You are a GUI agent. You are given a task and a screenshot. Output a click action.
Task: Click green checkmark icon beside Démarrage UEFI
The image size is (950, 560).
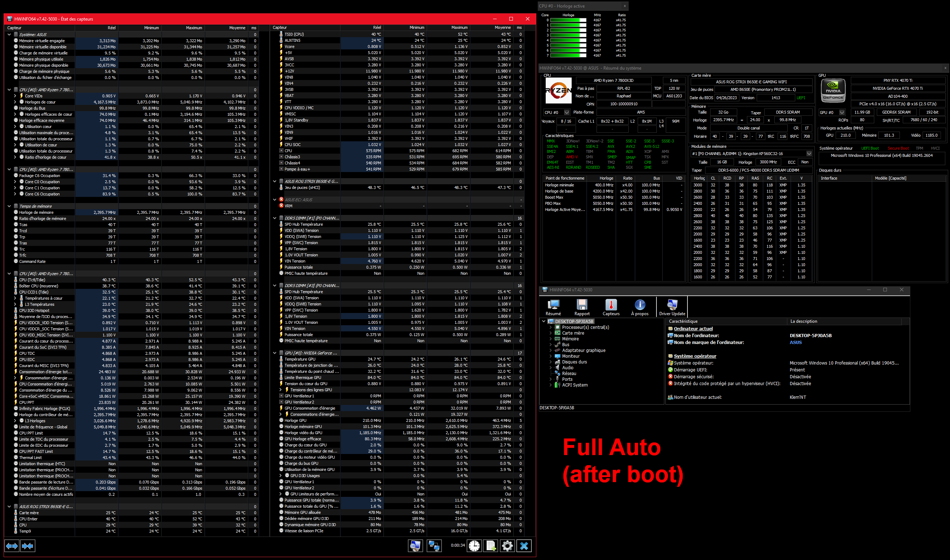tap(670, 370)
